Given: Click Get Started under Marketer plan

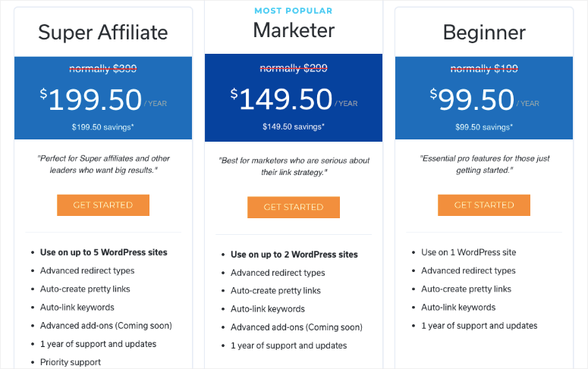Looking at the screenshot, I should pyautogui.click(x=293, y=208).
